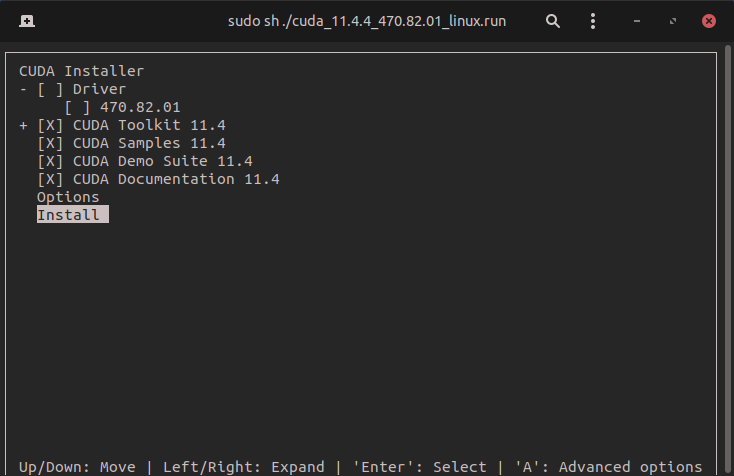
Task: Click the 'A': Advanced options hint
Action: click(608, 467)
